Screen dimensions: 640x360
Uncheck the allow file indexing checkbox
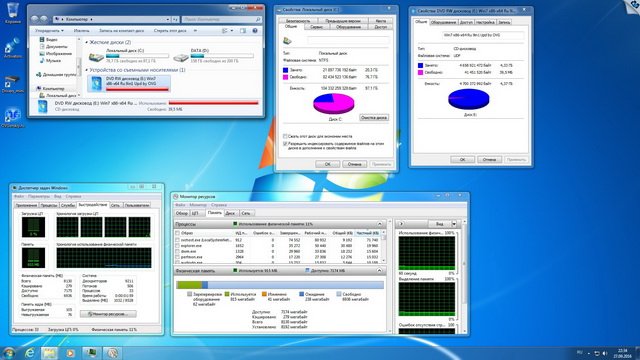[285, 144]
